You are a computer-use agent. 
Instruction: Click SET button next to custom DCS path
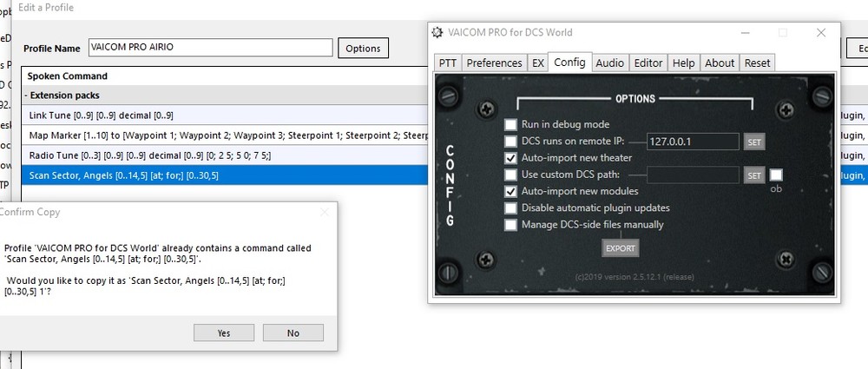pos(754,175)
